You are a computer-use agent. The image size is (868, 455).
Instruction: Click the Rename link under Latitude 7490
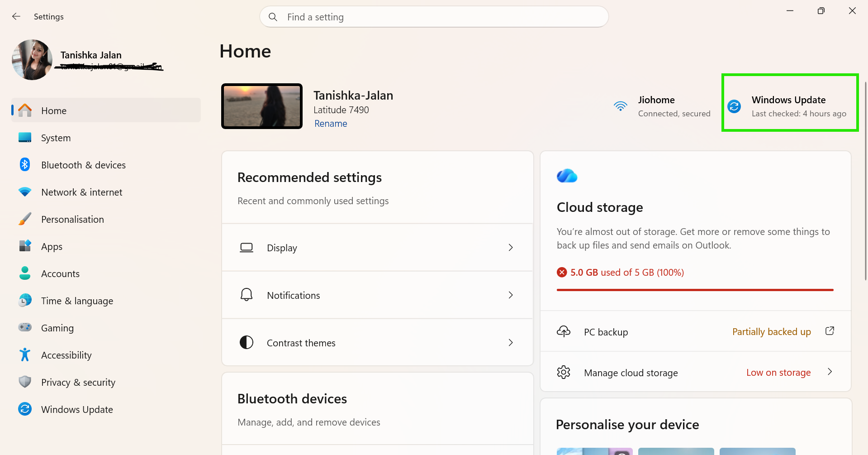coord(331,124)
